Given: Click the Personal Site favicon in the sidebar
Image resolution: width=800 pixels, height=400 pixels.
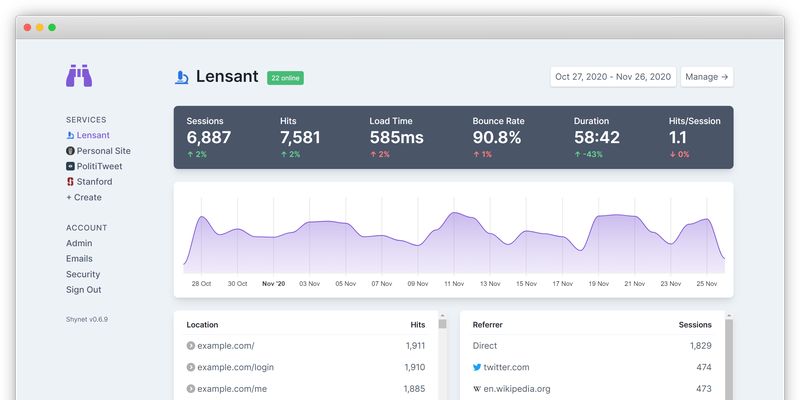Looking at the screenshot, I should pyautogui.click(x=70, y=151).
